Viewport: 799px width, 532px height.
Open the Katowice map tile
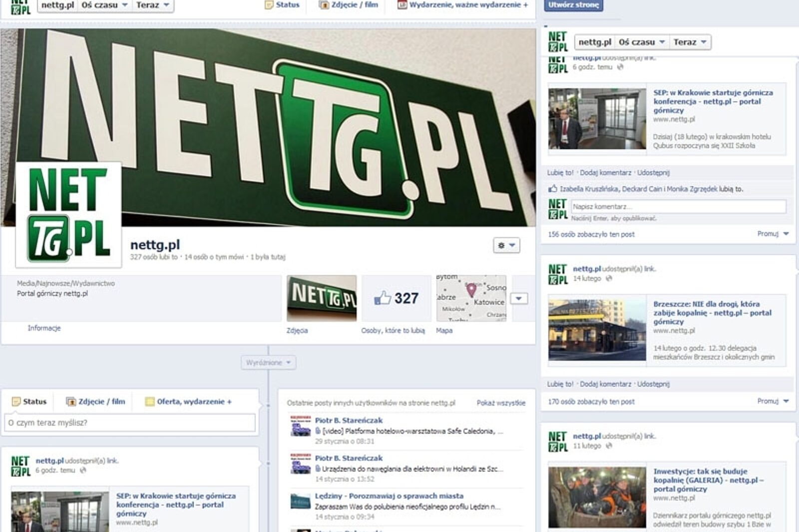471,298
